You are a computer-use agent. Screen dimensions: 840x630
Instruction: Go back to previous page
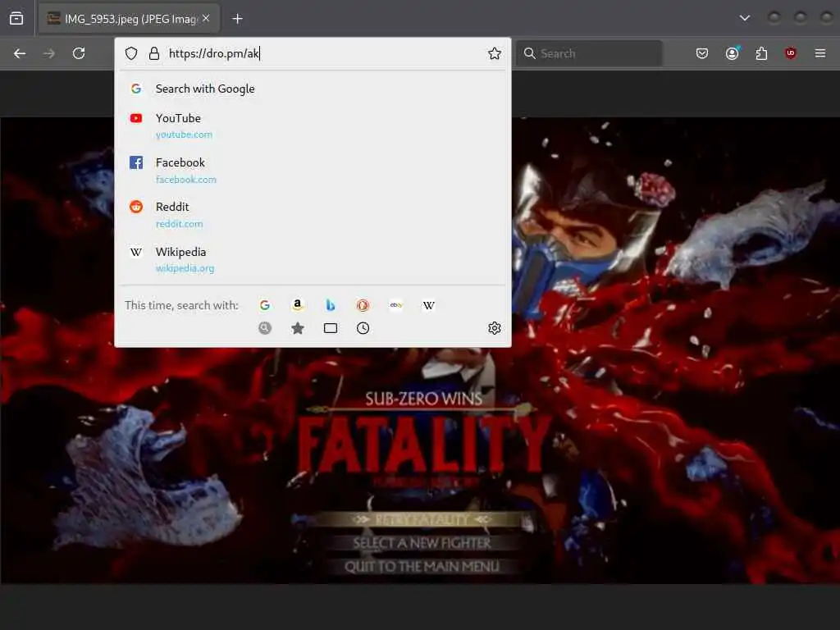20,53
